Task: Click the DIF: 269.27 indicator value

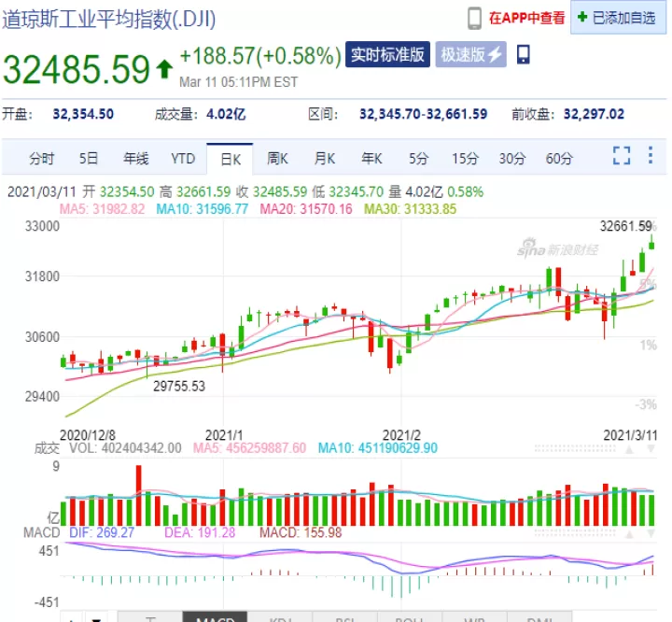Action: click(102, 532)
